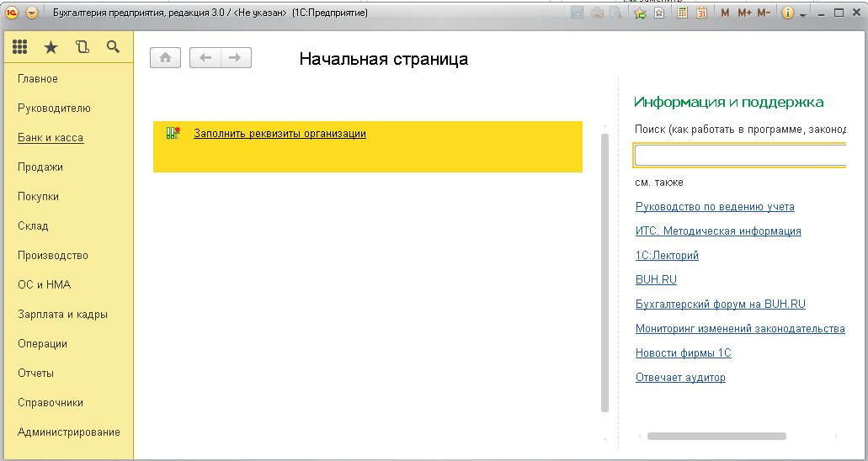Click the organization icon beside Заполнить реквизиты
Screen dimensions: 868x461
[173, 133]
